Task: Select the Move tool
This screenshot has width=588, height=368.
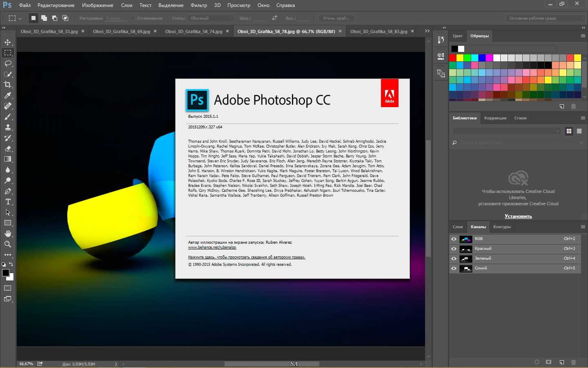Action: pos(8,42)
